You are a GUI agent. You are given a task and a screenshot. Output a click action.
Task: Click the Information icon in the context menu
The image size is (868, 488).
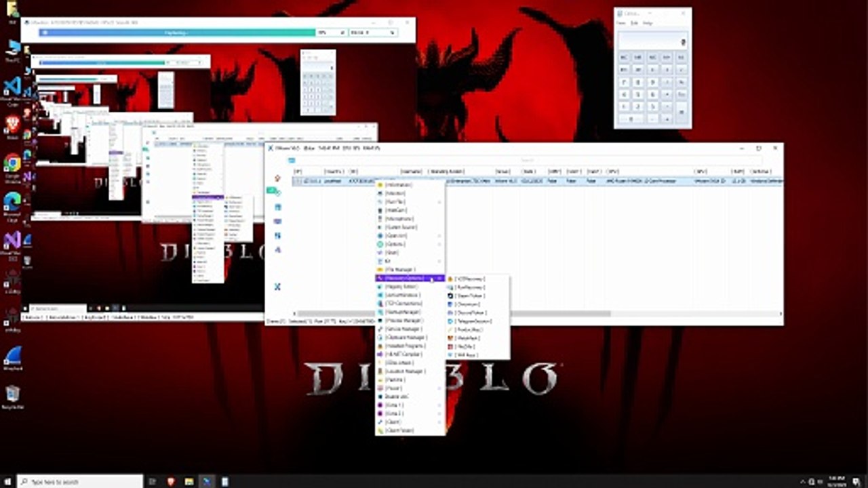pos(380,185)
